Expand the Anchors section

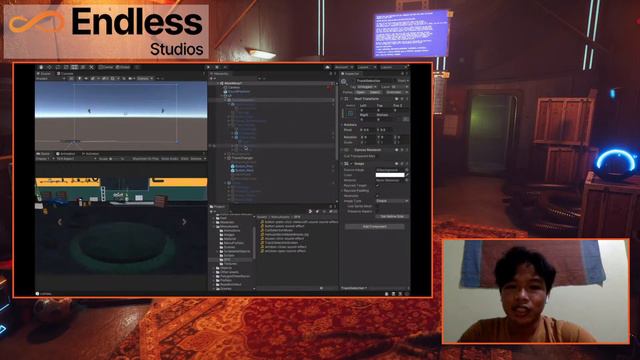pyautogui.click(x=342, y=125)
